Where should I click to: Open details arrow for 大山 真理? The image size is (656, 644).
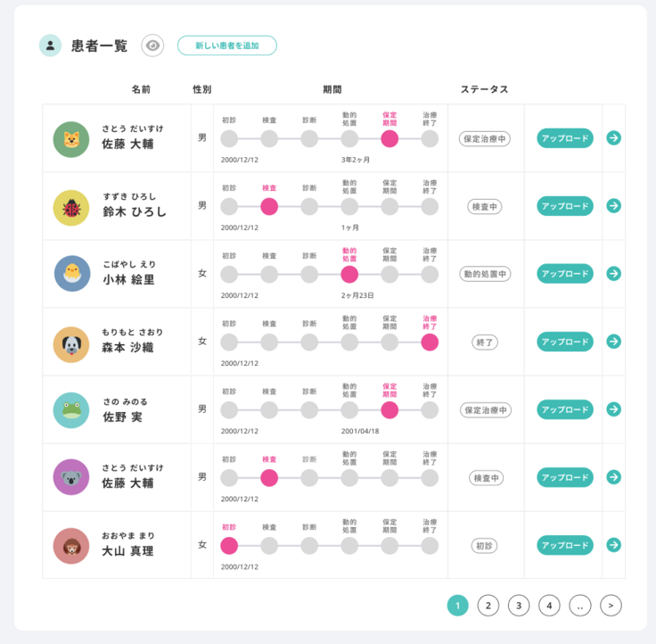(613, 545)
